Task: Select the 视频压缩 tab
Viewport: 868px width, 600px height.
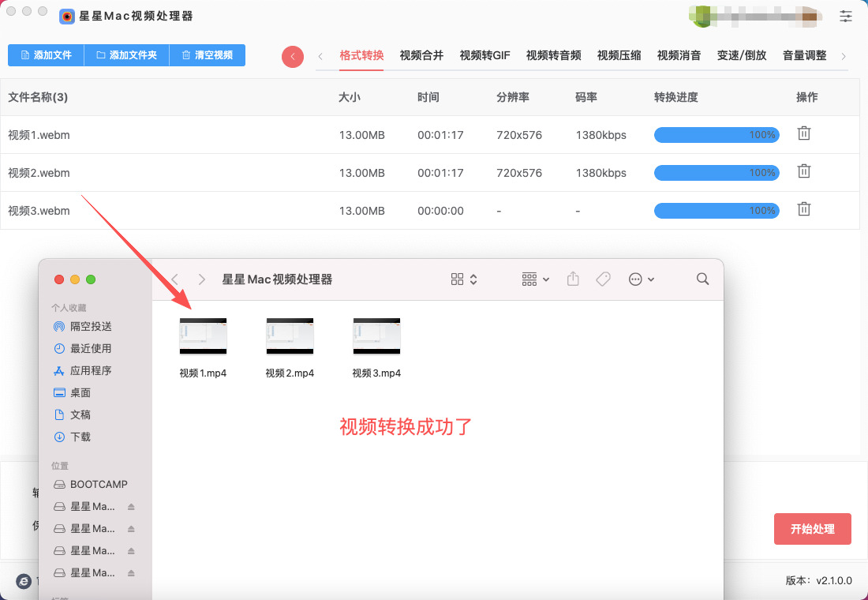Action: point(619,55)
